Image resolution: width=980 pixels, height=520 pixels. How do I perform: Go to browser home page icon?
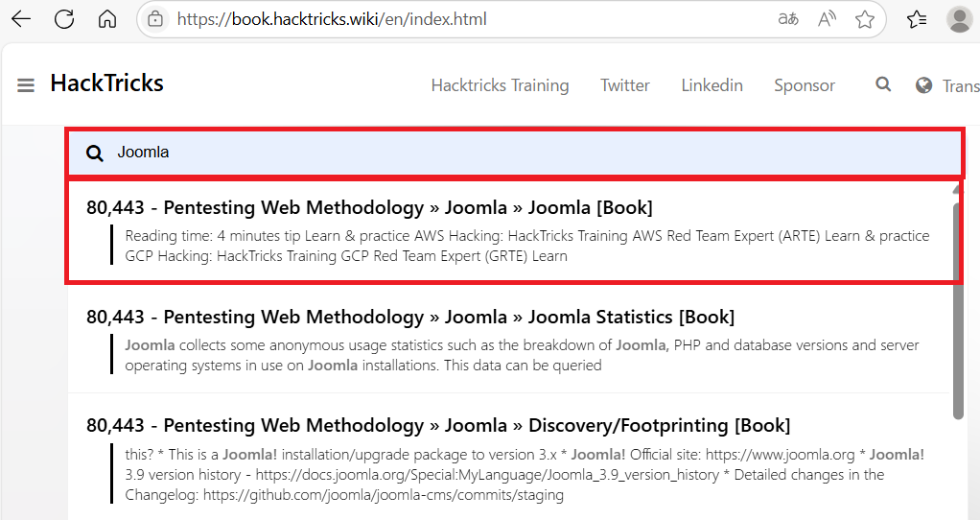pyautogui.click(x=107, y=19)
